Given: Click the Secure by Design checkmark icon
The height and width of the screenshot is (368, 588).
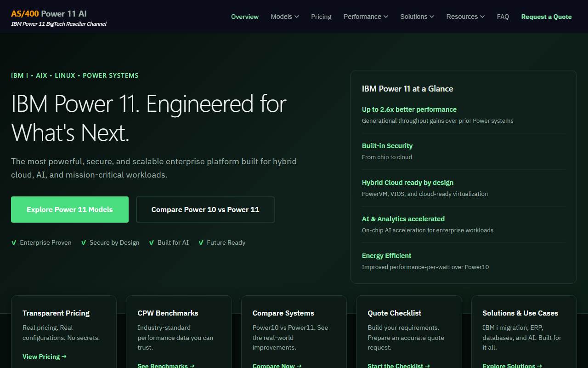Looking at the screenshot, I should pos(84,242).
